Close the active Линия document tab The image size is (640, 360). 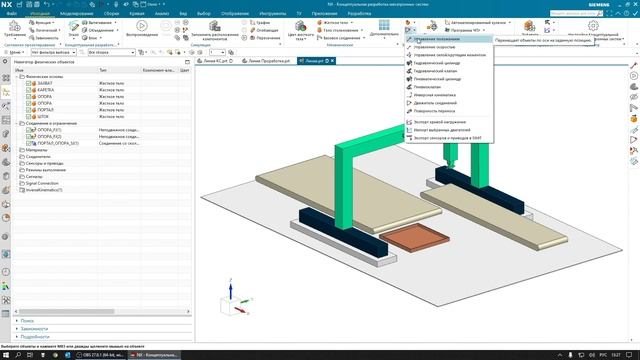[x=332, y=61]
